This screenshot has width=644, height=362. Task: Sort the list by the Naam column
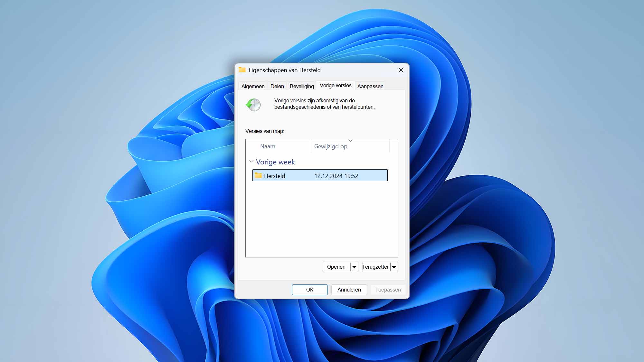[x=279, y=146]
